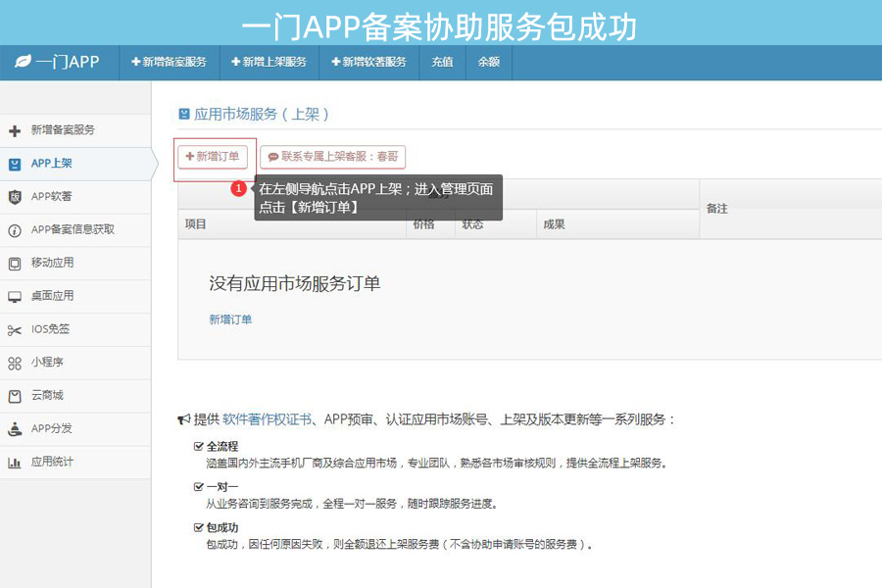Go to 移动应用 in the sidebar
This screenshot has height=588, width=882.
75,264
